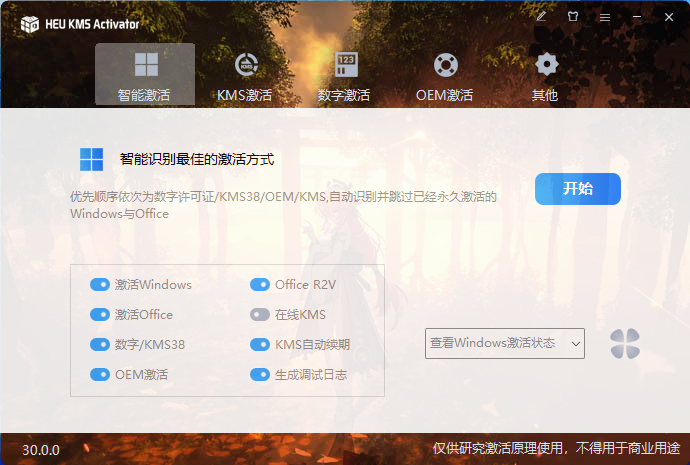Turn off the KMS自动续期 switch
Viewport: 690px width, 465px height.
(260, 345)
